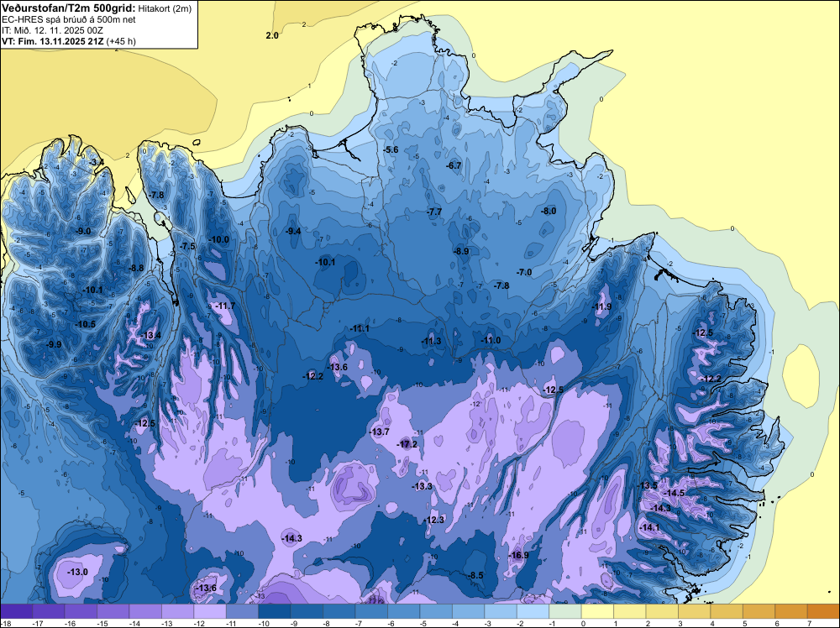Click the -8.9 temperature reading
Image resolution: width=840 pixels, height=628 pixels.
click(461, 251)
